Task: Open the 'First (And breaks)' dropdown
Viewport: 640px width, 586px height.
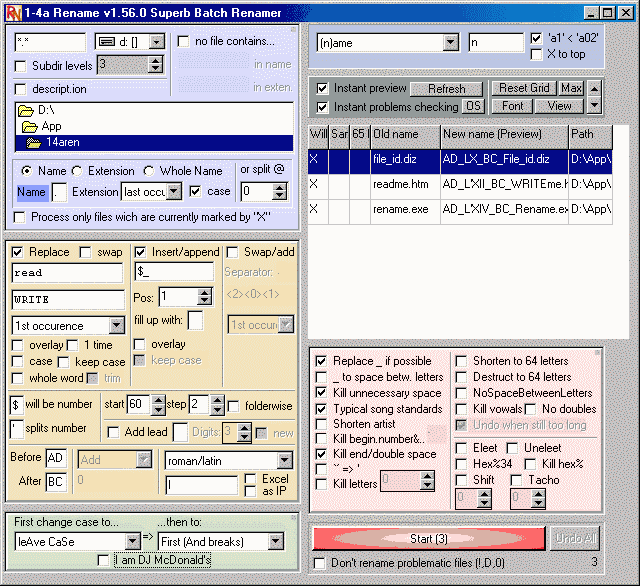Action: [x=276, y=542]
